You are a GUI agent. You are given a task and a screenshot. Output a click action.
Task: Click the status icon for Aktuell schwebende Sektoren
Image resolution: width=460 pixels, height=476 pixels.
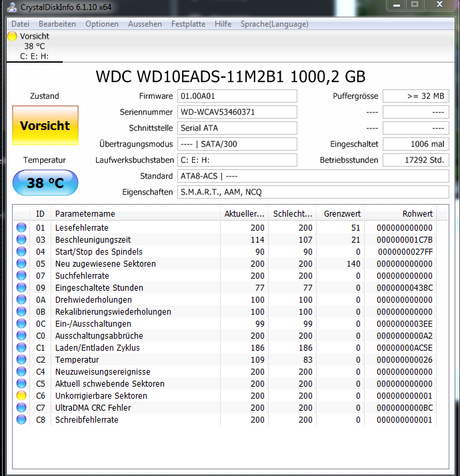(x=21, y=383)
